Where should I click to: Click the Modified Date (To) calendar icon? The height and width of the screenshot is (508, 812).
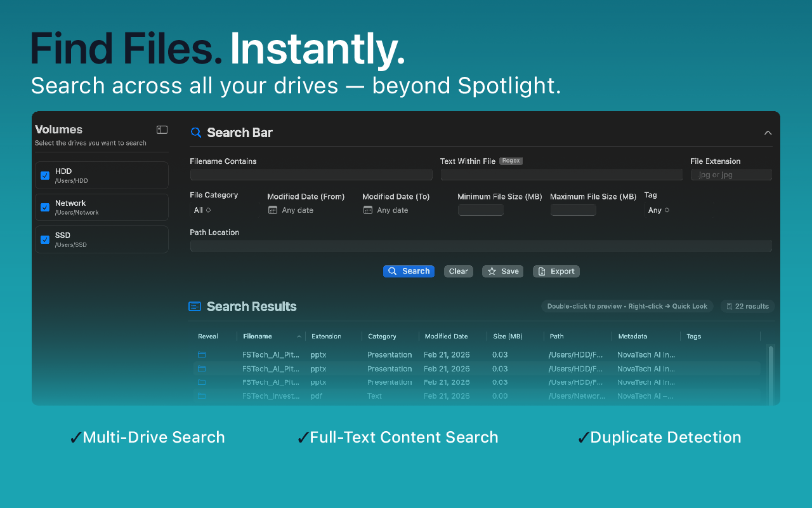(x=368, y=210)
